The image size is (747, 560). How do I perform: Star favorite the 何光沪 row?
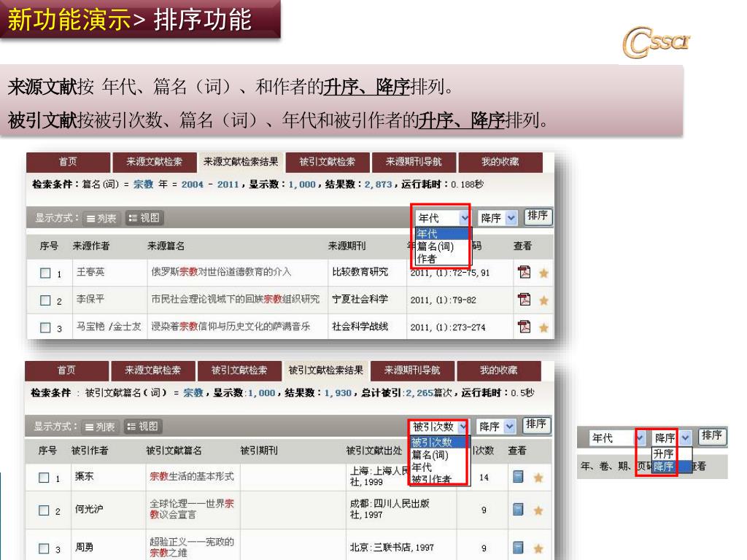(538, 510)
